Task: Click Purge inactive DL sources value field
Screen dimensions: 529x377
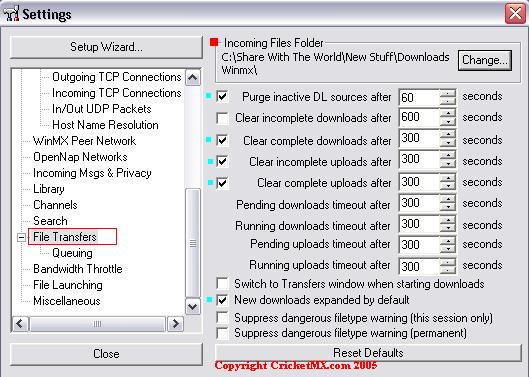Action: [x=419, y=98]
